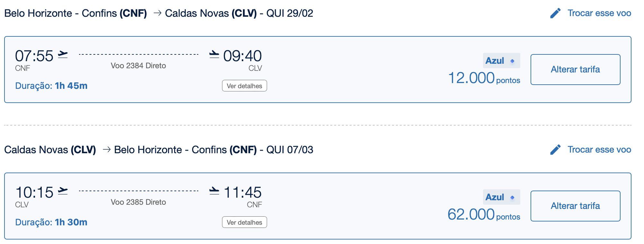644x244 pixels.
Task: Click the takeoff plane icon beside 07:55
Action: pyautogui.click(x=63, y=55)
